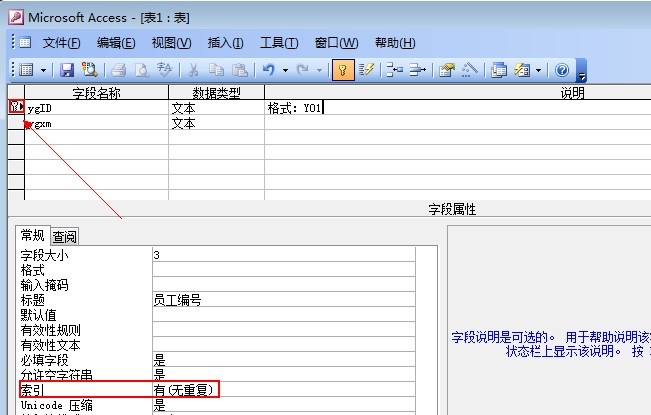The image size is (651, 415).
Task: Toggle the Primary Key button
Action: [x=343, y=70]
